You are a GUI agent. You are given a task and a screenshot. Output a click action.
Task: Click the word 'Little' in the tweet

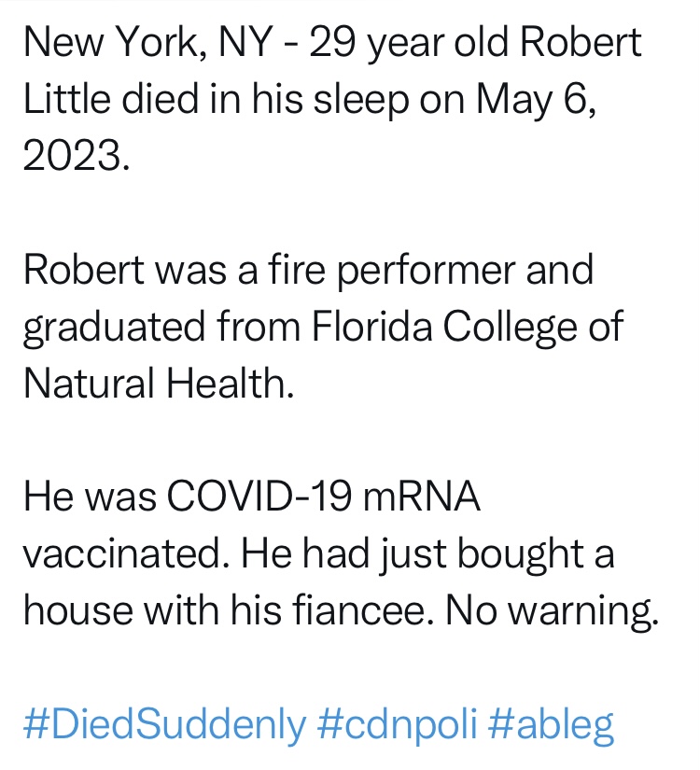pos(67,98)
